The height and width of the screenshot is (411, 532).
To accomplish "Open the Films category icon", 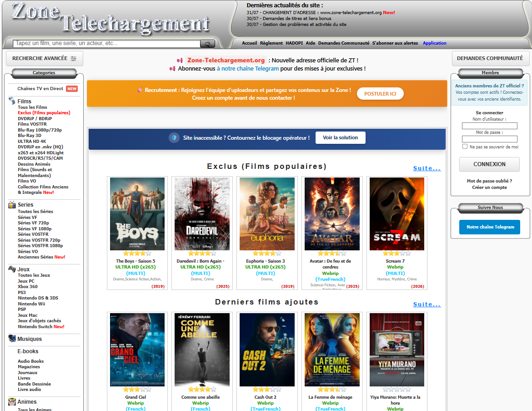I will click(x=12, y=101).
